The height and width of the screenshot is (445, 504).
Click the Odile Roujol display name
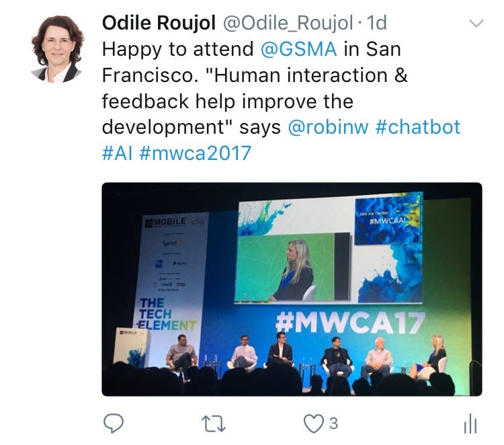159,23
